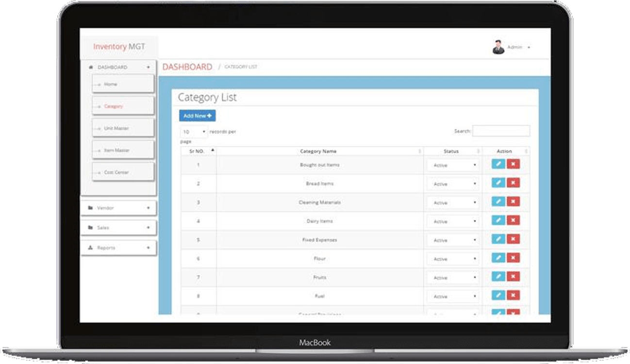Open the records per page dropdown
Screen dimensions: 630x364
tap(194, 132)
